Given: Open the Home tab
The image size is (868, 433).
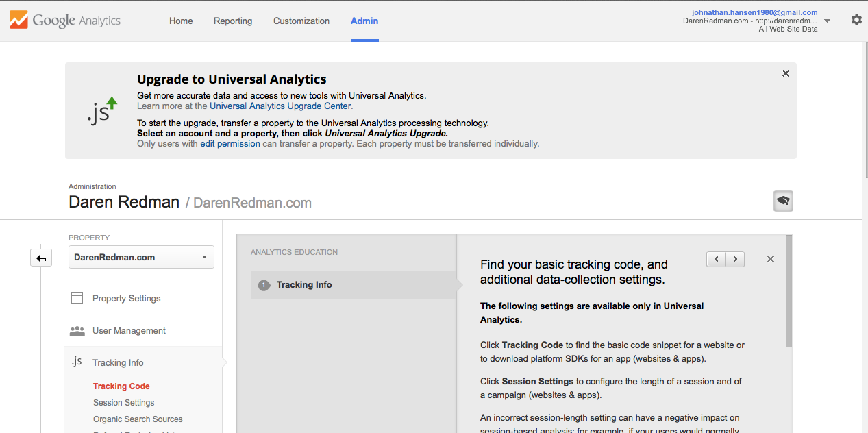Looking at the screenshot, I should (181, 21).
